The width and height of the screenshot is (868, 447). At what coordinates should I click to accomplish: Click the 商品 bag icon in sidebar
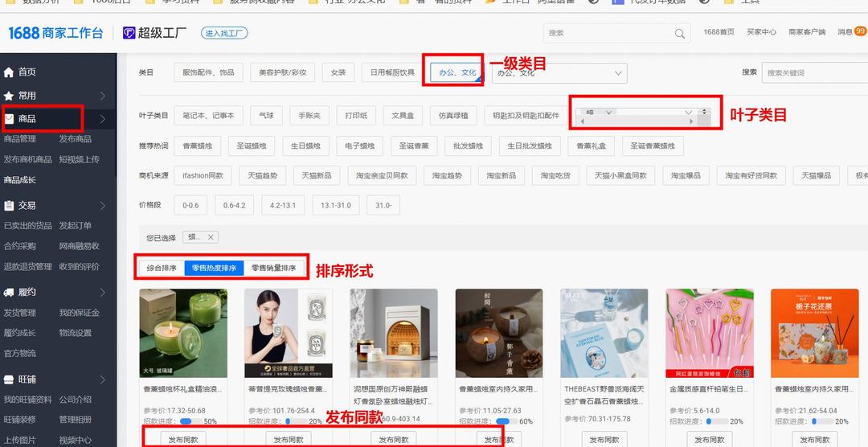pyautogui.click(x=9, y=119)
